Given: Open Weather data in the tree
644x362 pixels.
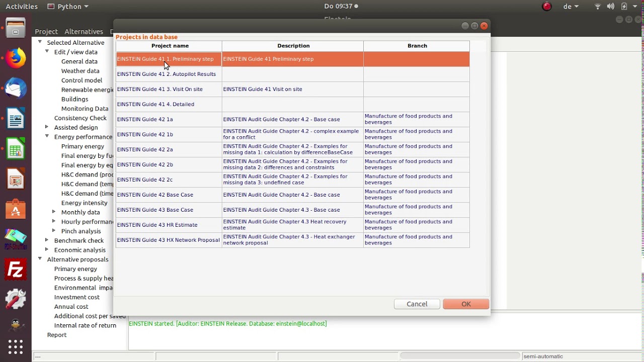Looking at the screenshot, I should click(x=80, y=71).
